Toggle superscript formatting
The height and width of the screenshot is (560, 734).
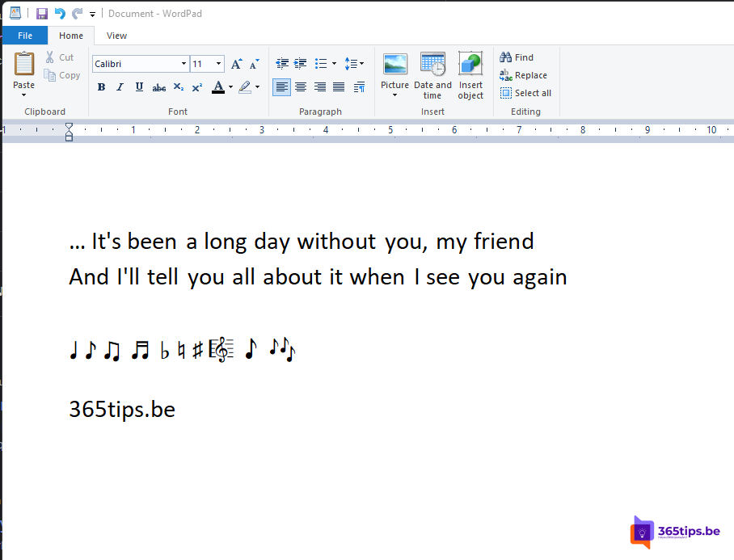[x=197, y=87]
